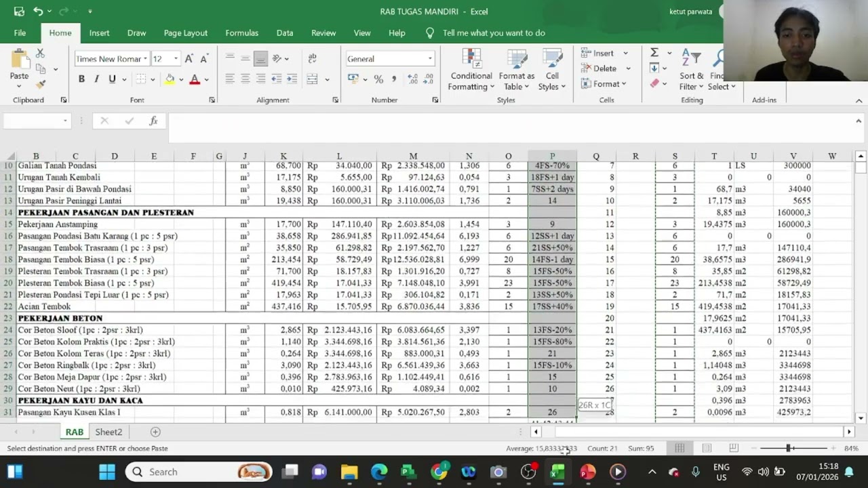Click Tell me what you want to do
The height and width of the screenshot is (488, 868).
(494, 33)
